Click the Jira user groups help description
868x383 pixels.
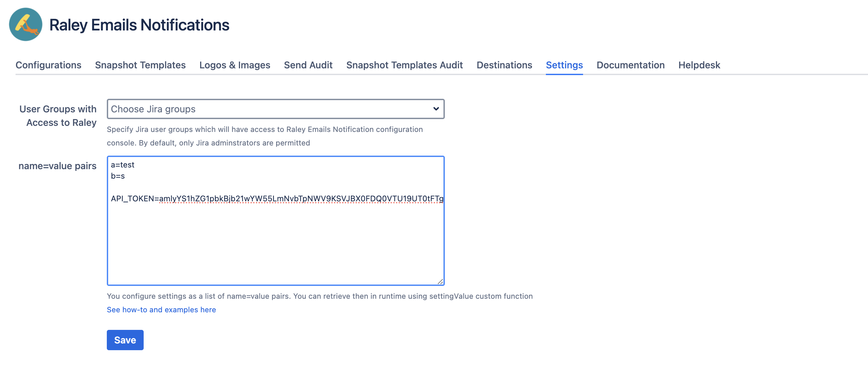[x=265, y=136]
